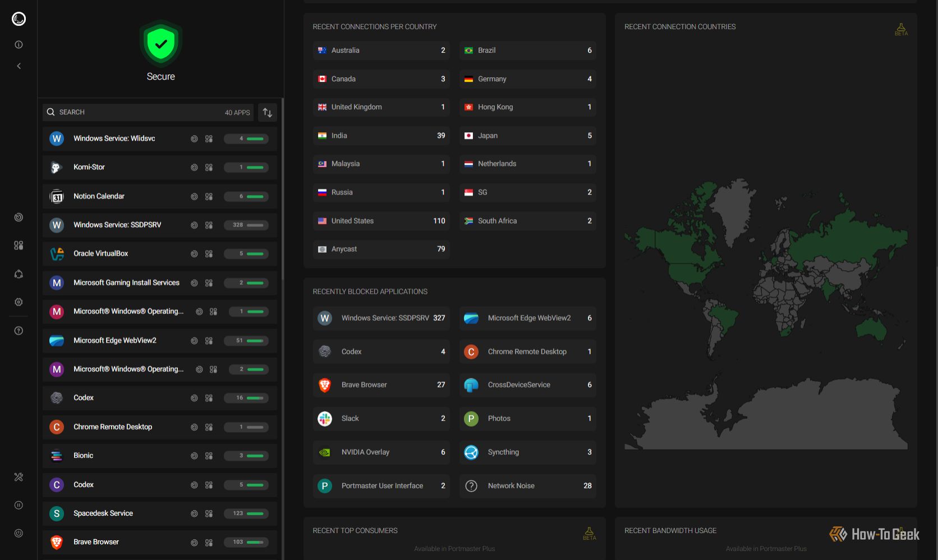Select Spacedesk Service in the app list
The width and height of the screenshot is (938, 560).
click(x=160, y=513)
